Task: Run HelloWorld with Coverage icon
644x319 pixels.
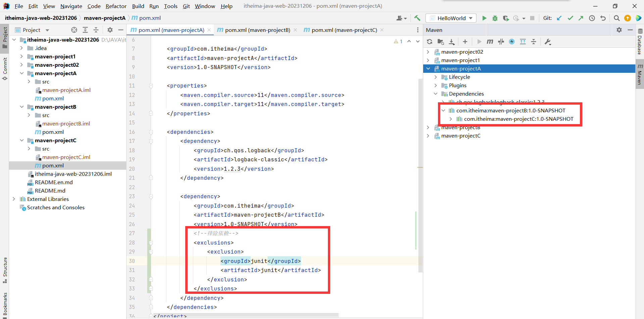Action: [506, 18]
